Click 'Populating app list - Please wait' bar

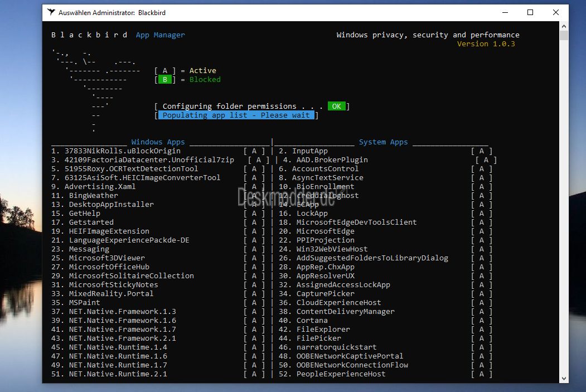tap(236, 115)
